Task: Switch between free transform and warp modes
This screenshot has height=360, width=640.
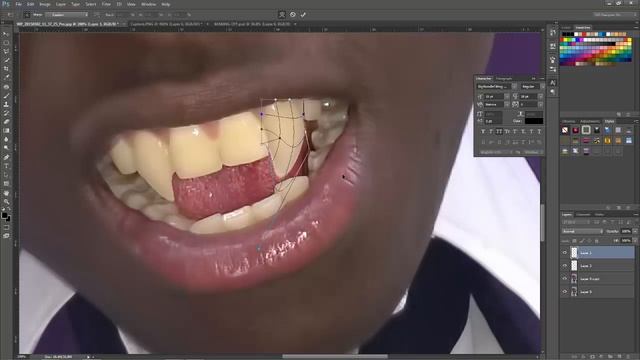Action: 282,15
